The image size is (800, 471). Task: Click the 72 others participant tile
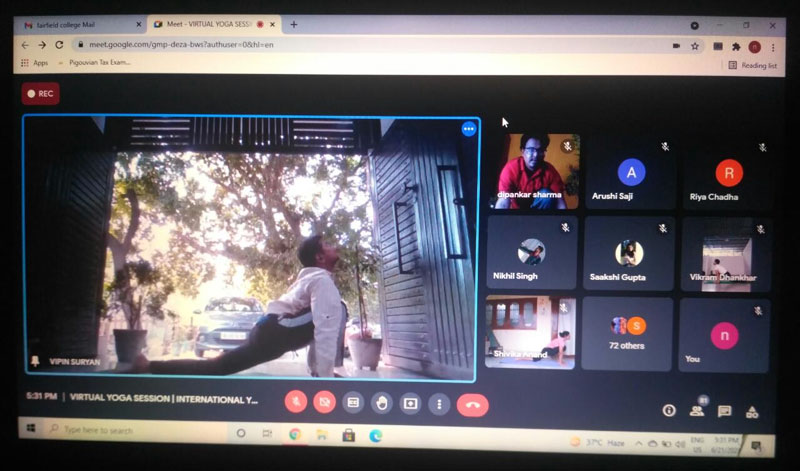tap(628, 333)
